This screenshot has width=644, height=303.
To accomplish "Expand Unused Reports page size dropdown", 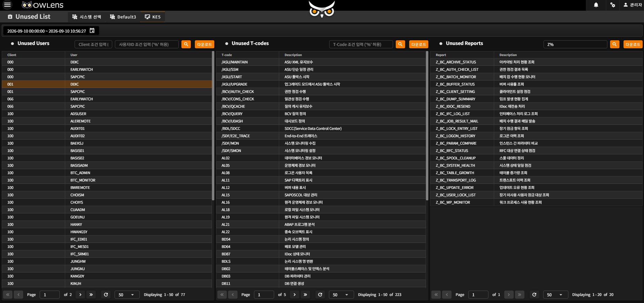I will [555, 295].
